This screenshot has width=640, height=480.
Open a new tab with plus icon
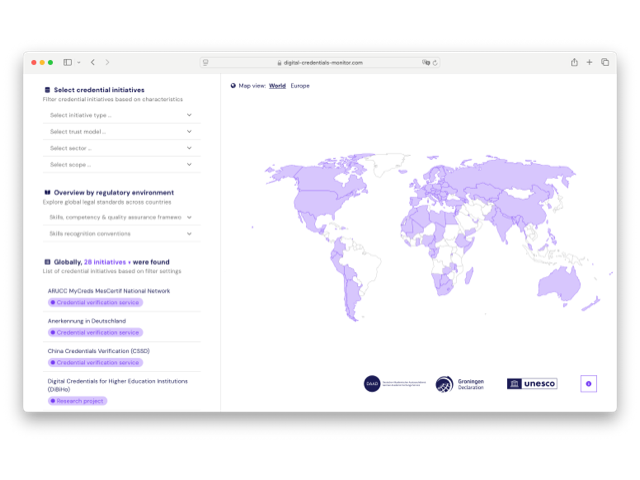pos(590,62)
